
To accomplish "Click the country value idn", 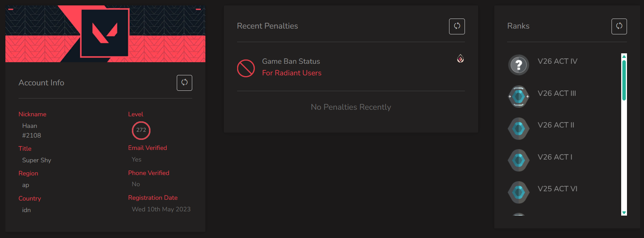I will [26, 210].
